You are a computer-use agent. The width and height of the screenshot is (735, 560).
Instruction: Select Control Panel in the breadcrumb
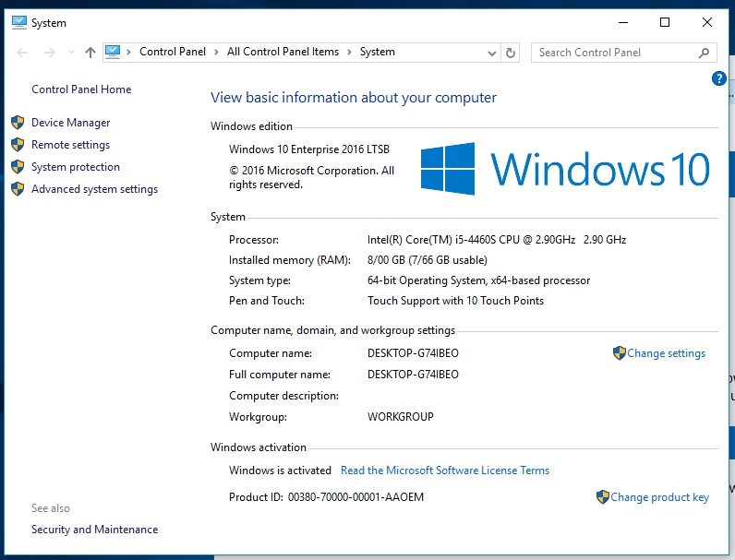(x=173, y=52)
